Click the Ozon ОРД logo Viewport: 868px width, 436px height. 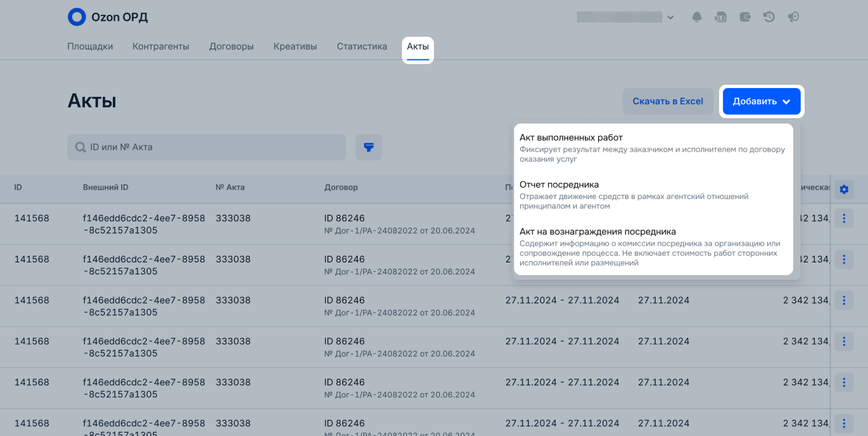click(107, 17)
